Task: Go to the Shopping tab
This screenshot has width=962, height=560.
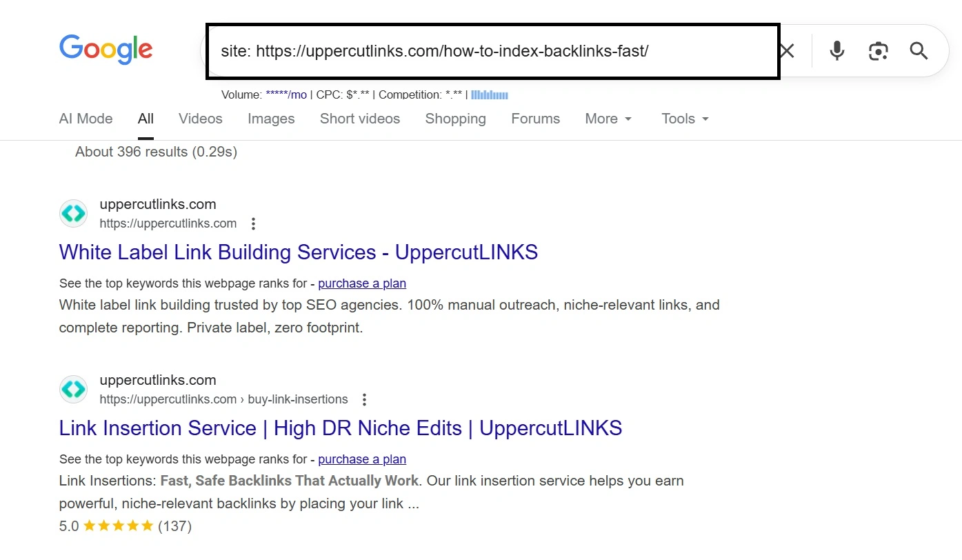Action: tap(456, 119)
